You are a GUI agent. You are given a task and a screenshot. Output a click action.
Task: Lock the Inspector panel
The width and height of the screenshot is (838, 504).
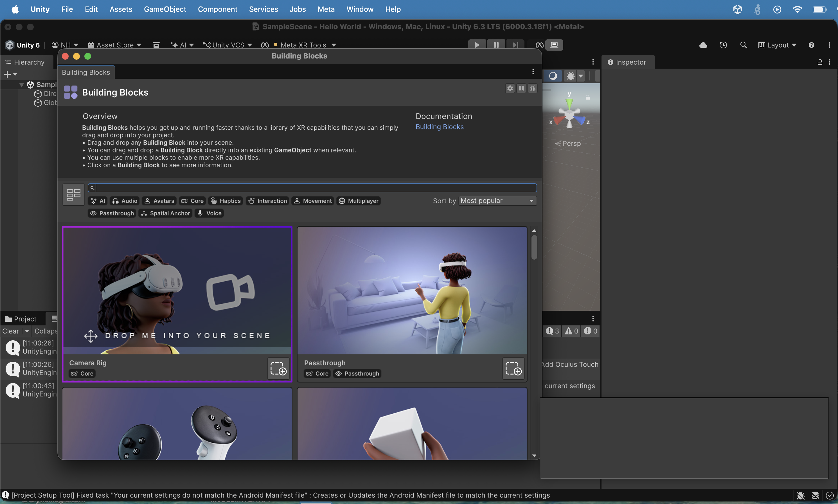(820, 62)
